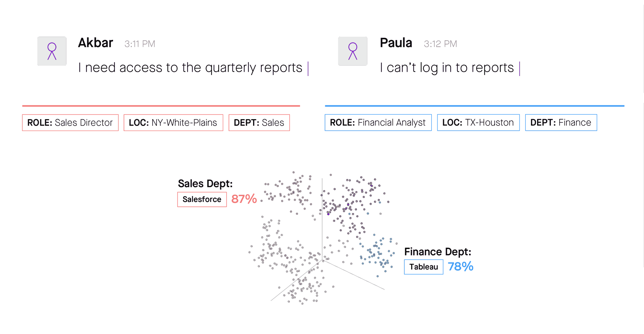
Task: Click the Salesforce label box
Action: (x=202, y=199)
